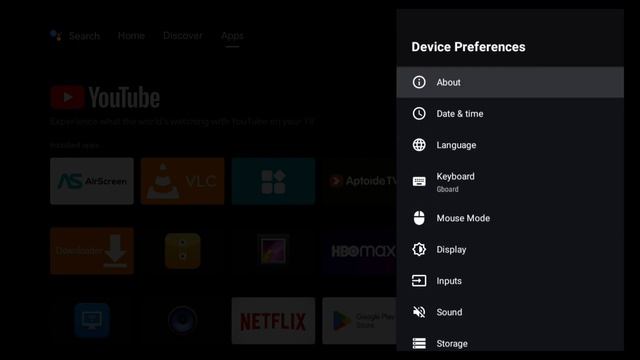640x360 pixels.
Task: Click the mouse icon beside Mouse Mode
Action: (x=419, y=218)
